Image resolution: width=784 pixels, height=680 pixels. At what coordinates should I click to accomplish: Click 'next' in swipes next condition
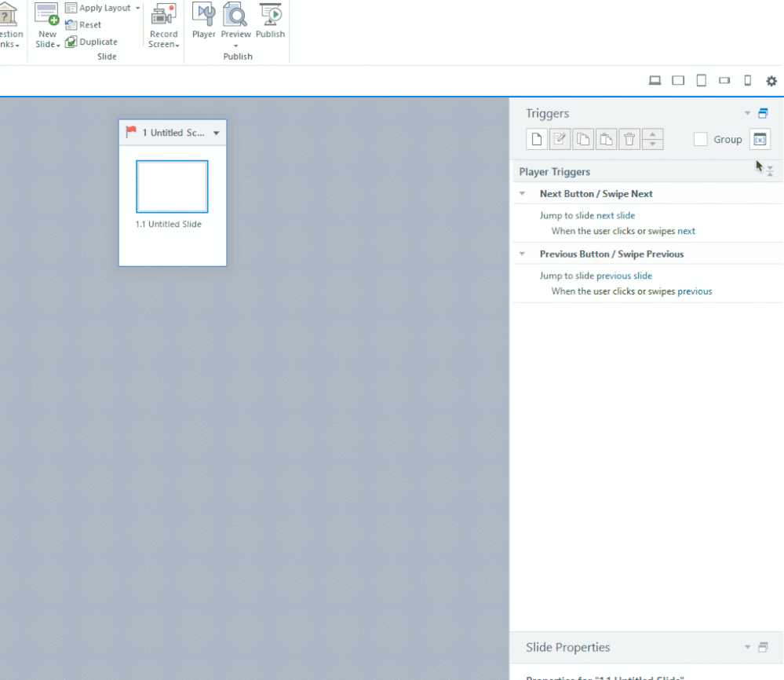pyautogui.click(x=686, y=231)
